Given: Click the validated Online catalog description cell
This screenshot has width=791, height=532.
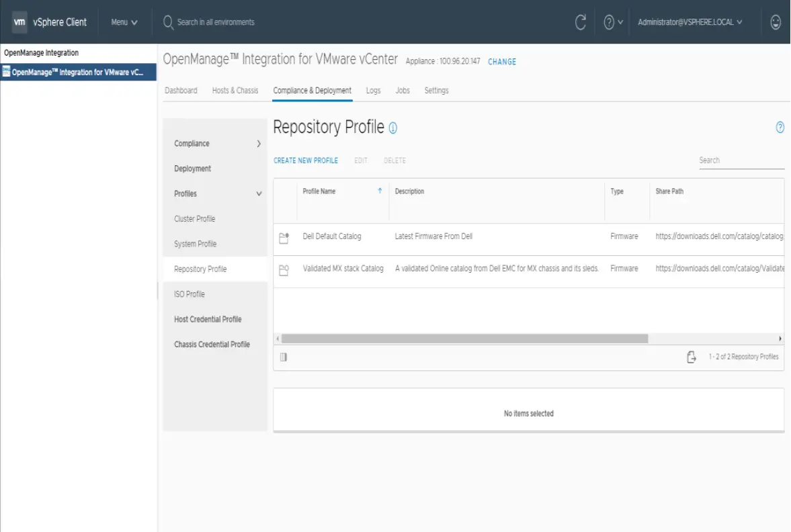Looking at the screenshot, I should [x=497, y=269].
